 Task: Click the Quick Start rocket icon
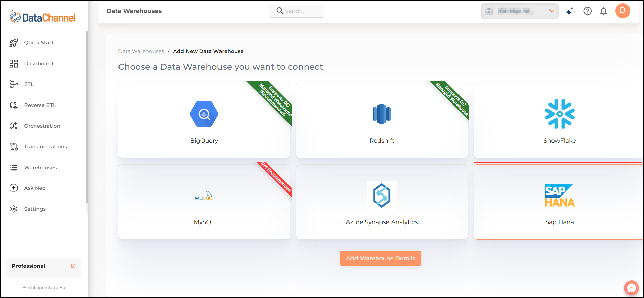click(13, 43)
